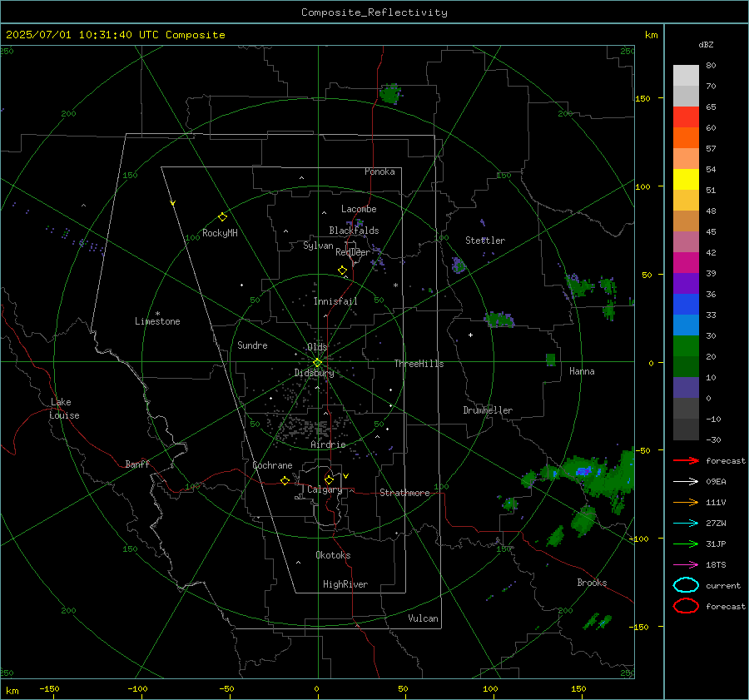This screenshot has width=749, height=700.
Task: Click the Sundre label
Action: (252, 345)
